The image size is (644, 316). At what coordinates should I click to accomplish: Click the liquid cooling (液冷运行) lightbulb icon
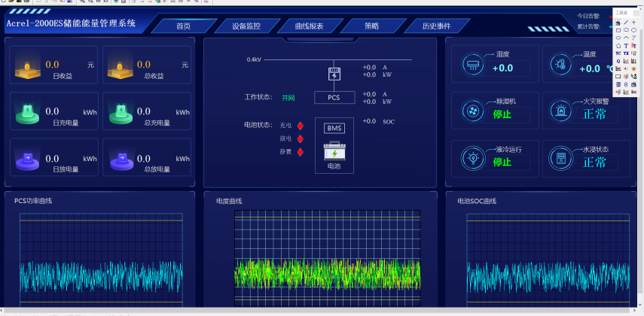pos(472,158)
